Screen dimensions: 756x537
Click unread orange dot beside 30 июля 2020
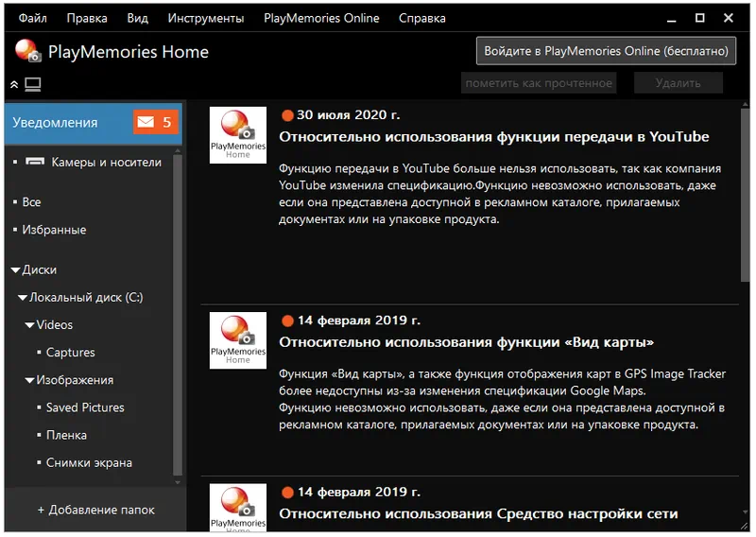point(287,115)
